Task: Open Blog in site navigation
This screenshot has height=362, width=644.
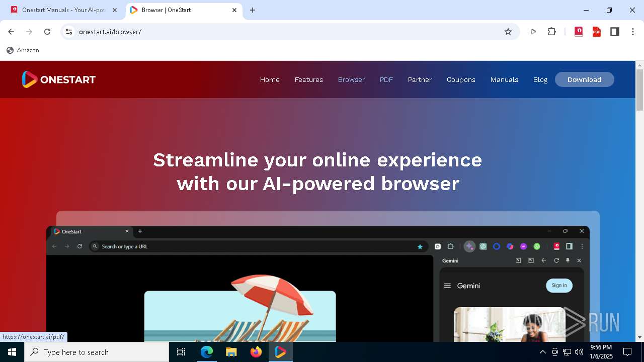Action: tap(540, 79)
